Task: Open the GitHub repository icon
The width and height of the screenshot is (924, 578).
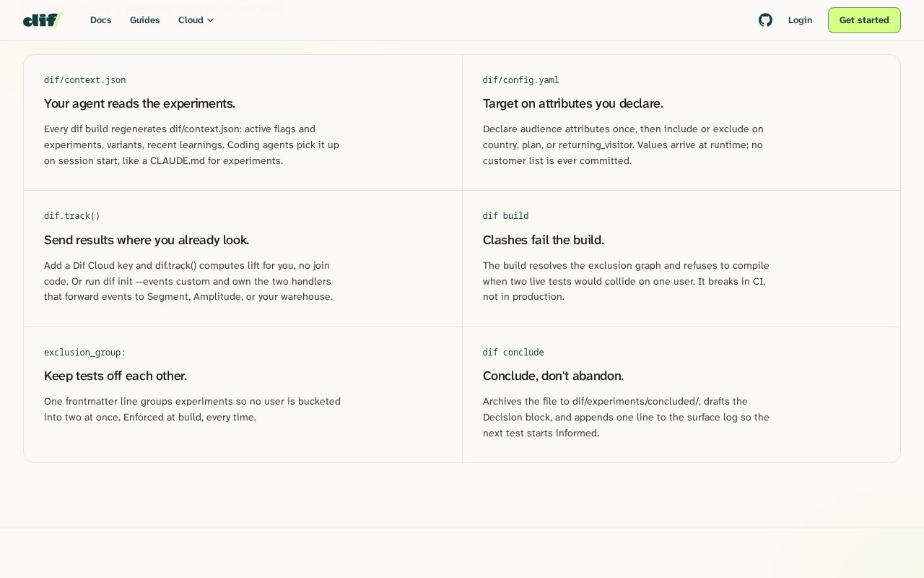Action: pos(765,20)
